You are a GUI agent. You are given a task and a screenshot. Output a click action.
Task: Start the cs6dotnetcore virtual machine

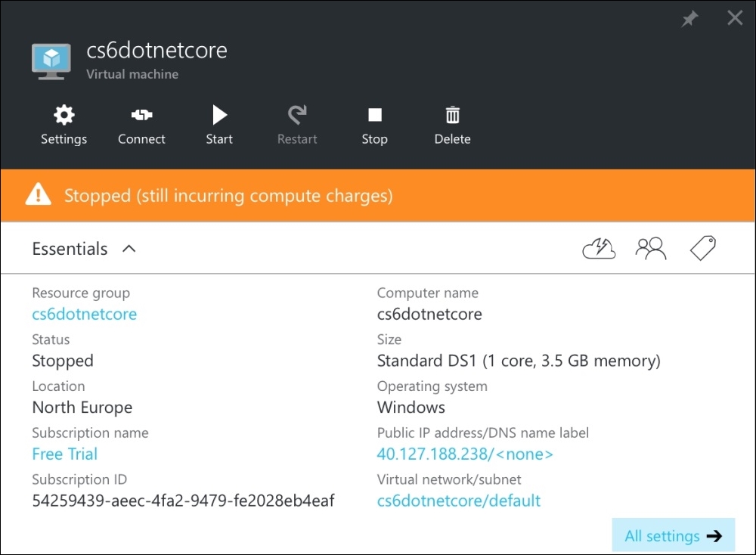[x=219, y=125]
